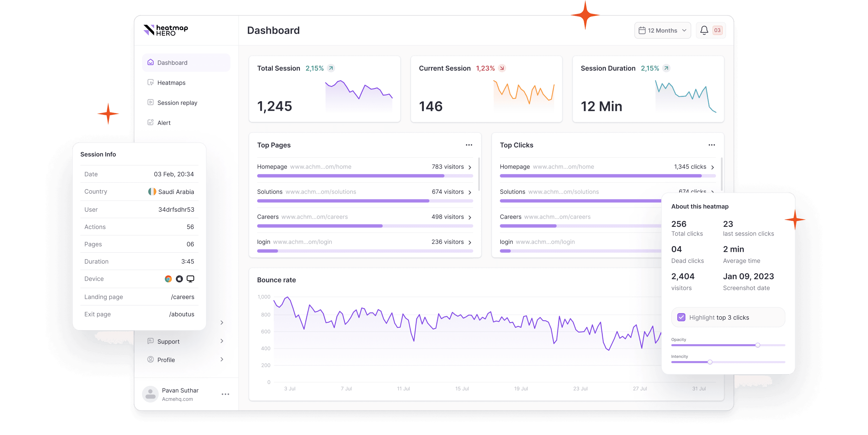The image size is (868, 435).
Task: Open www.achm...om/solutions link in Top Pages
Action: coord(320,192)
